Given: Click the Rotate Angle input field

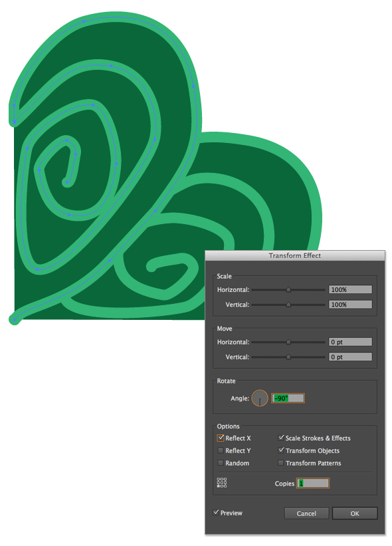Looking at the screenshot, I should (288, 398).
